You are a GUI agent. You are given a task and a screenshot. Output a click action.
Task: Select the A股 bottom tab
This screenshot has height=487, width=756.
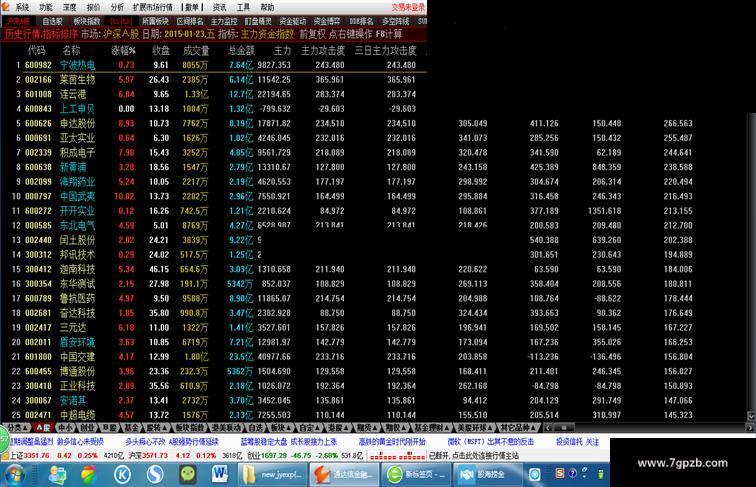pos(43,428)
